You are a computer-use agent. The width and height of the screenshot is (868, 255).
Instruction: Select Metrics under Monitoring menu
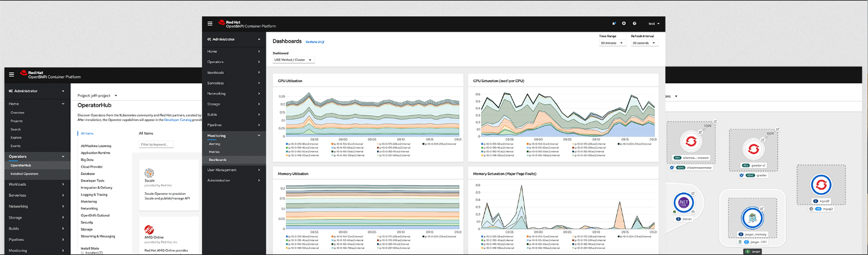click(x=215, y=152)
